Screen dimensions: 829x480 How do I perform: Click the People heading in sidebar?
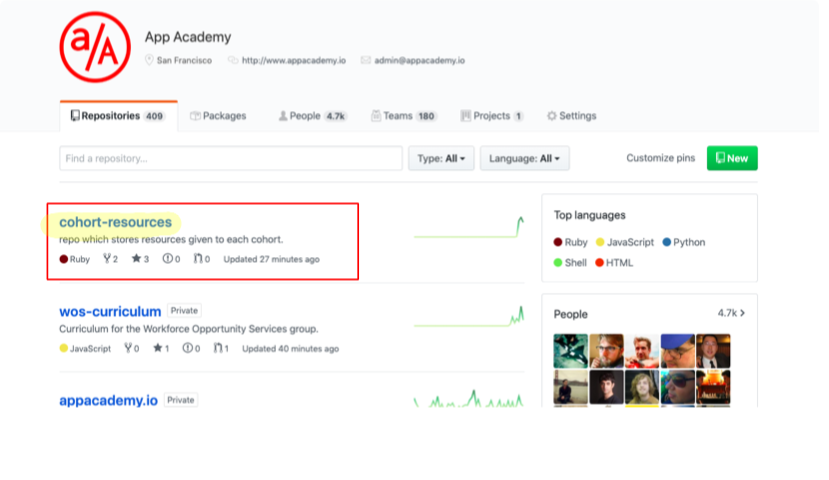pyautogui.click(x=570, y=314)
